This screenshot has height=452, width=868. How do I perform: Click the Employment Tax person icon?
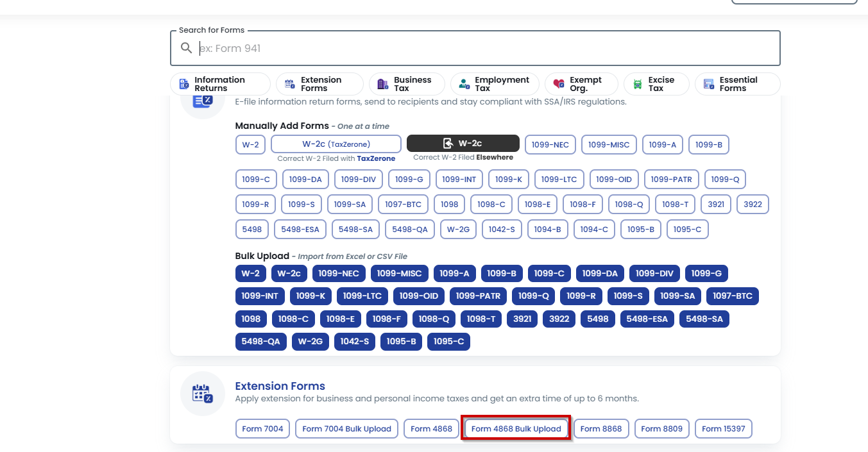coord(464,84)
